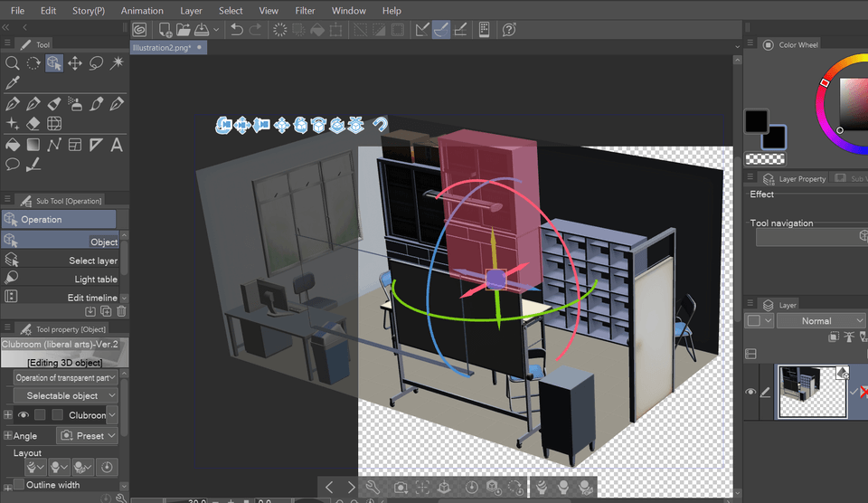Select the Gradient tool

click(x=33, y=145)
